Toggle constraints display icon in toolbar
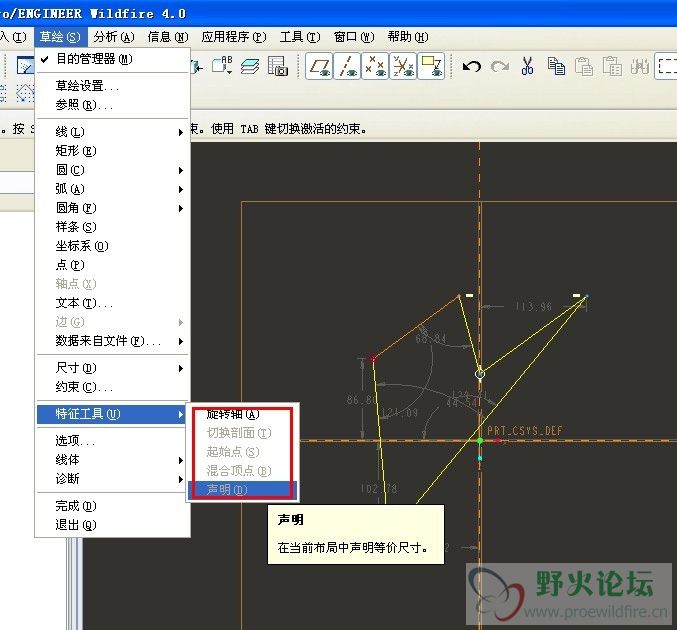 347,66
